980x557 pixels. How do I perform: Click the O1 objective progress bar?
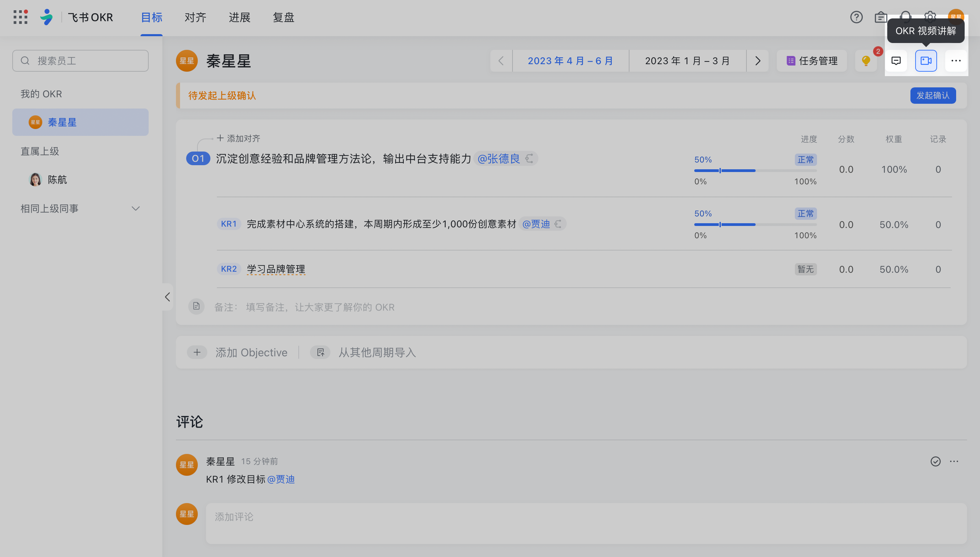tap(755, 171)
